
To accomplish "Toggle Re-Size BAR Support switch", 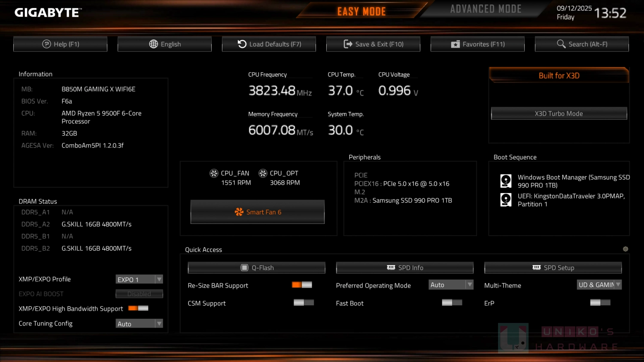I will coord(302,285).
